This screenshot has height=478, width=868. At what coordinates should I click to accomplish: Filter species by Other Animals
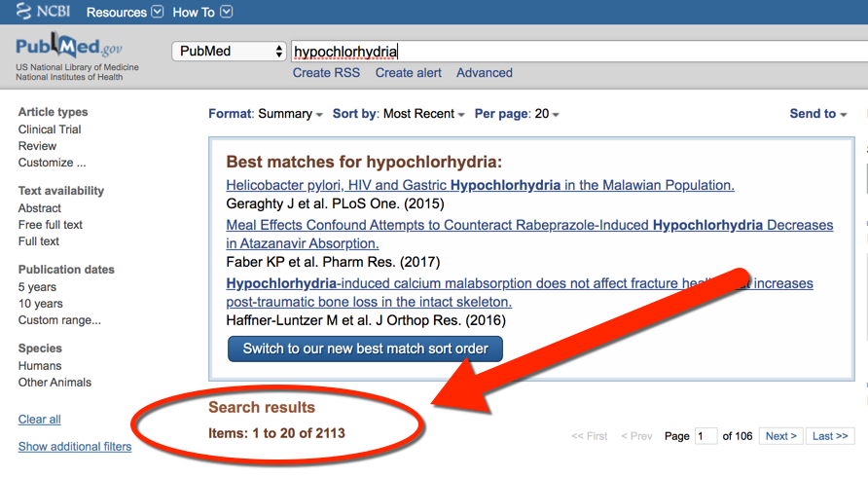point(54,383)
